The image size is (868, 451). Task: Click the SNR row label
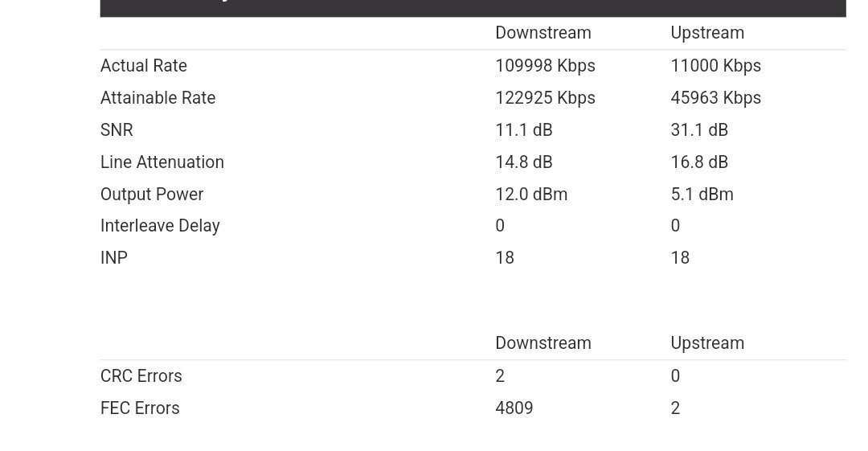117,129
